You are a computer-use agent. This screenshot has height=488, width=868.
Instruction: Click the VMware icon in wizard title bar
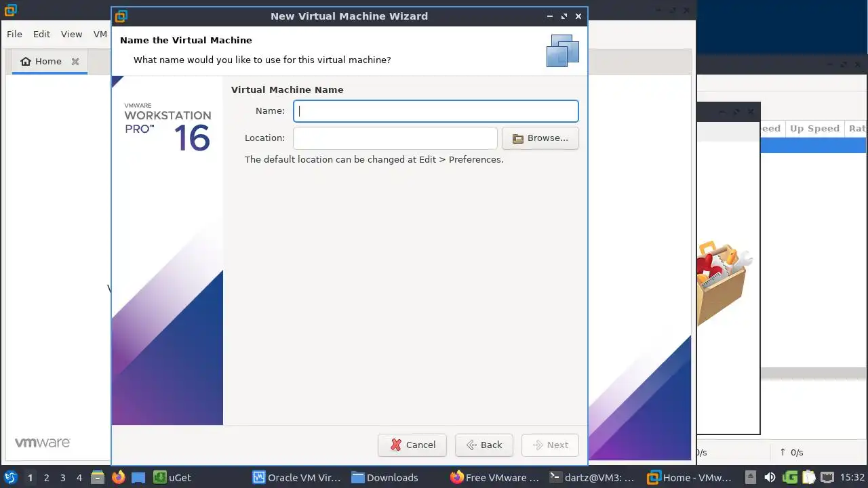(x=121, y=16)
